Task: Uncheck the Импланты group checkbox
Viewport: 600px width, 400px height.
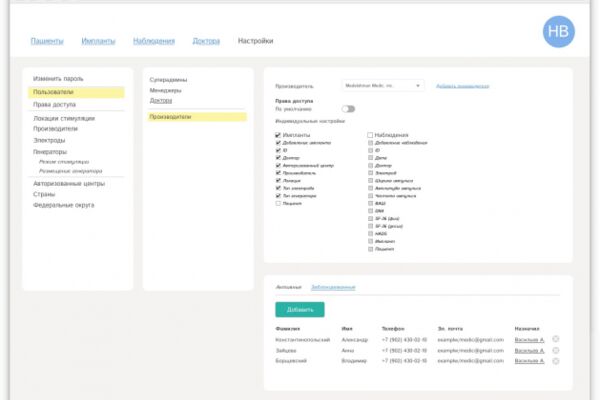Action: click(278, 135)
